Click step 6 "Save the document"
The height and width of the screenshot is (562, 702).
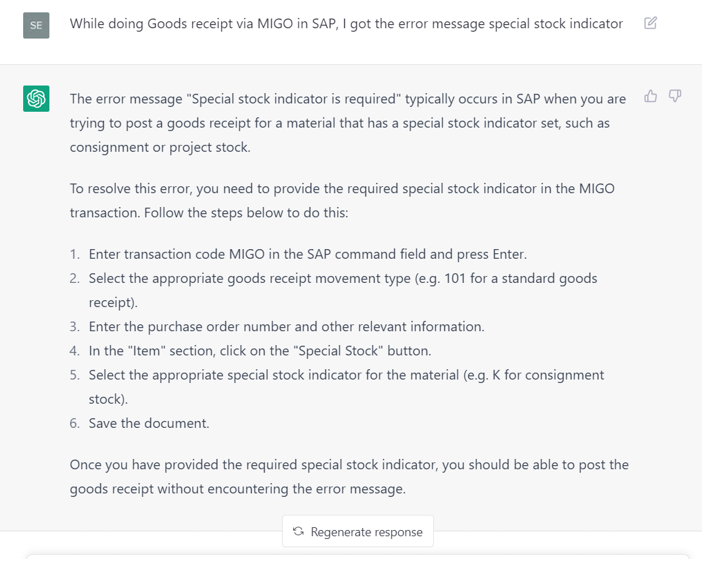tap(149, 423)
